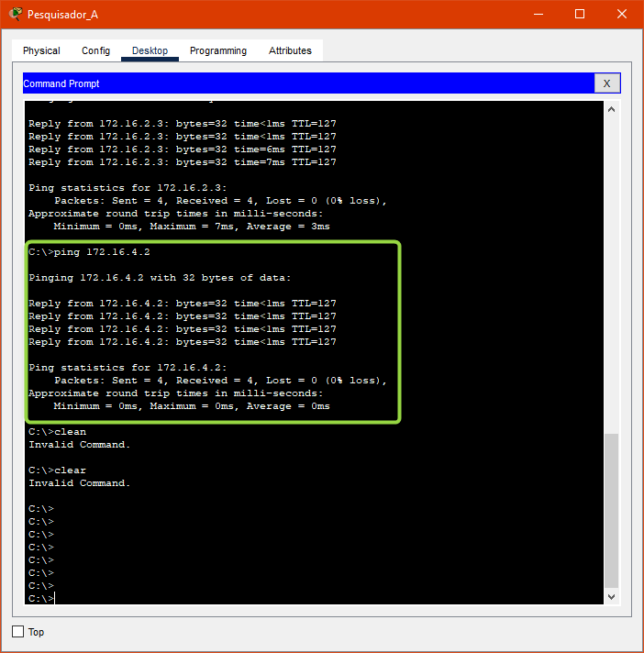Close the Command Prompt with X button
This screenshot has width=644, height=653.
[607, 83]
